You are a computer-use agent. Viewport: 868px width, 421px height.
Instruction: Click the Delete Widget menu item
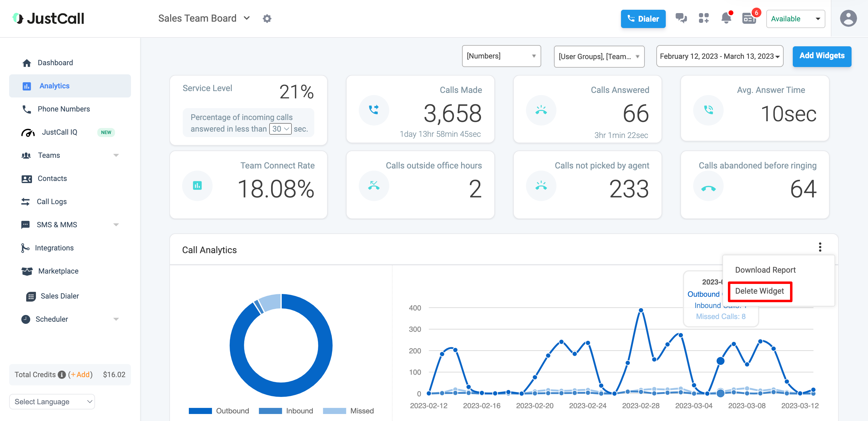coord(760,291)
